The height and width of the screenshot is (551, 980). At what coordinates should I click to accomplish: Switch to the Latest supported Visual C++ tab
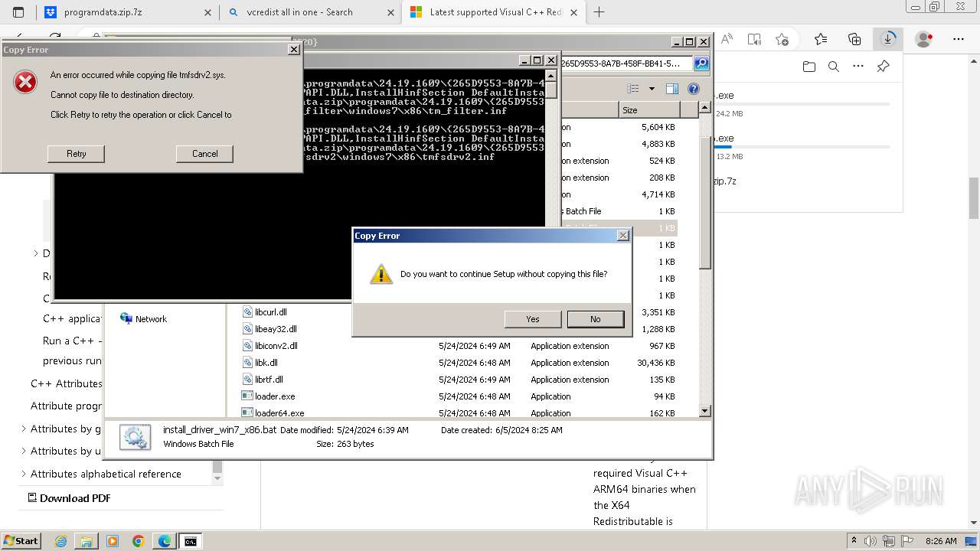pos(494,12)
